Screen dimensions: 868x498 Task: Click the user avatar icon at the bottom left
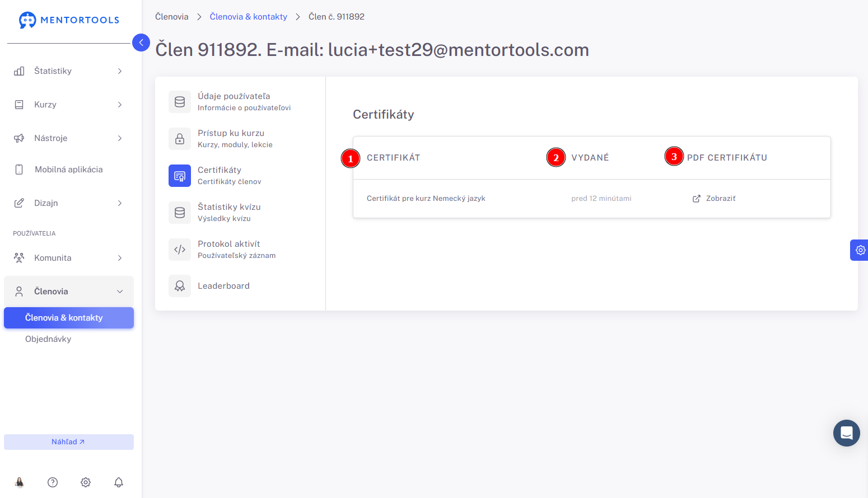click(x=20, y=482)
